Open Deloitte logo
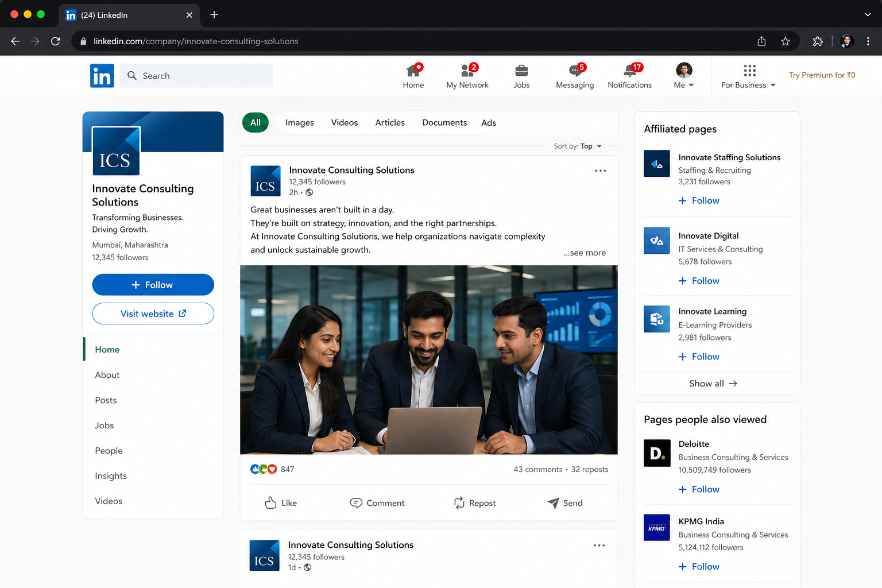This screenshot has width=882, height=588. pos(657,453)
